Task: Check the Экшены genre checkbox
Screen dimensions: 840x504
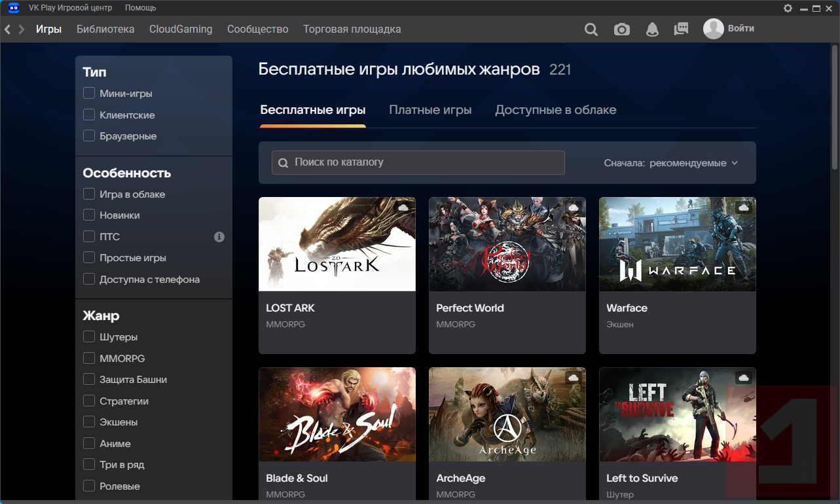Action: pos(89,422)
